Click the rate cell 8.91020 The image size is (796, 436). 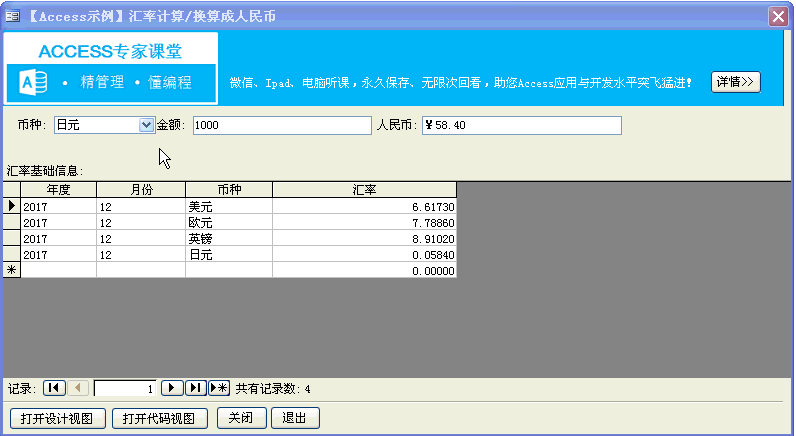(x=364, y=238)
